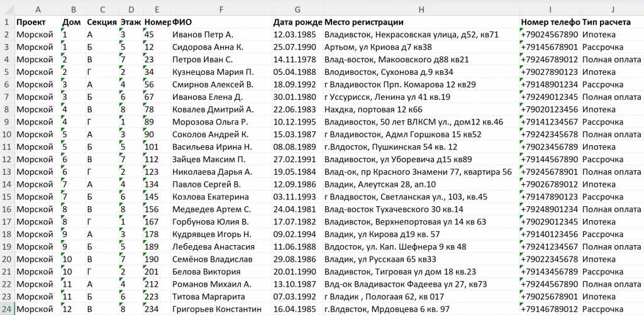This screenshot has height=315, width=644.
Task: Select 'Полная оплата' cell in row 4
Action: 612,59
